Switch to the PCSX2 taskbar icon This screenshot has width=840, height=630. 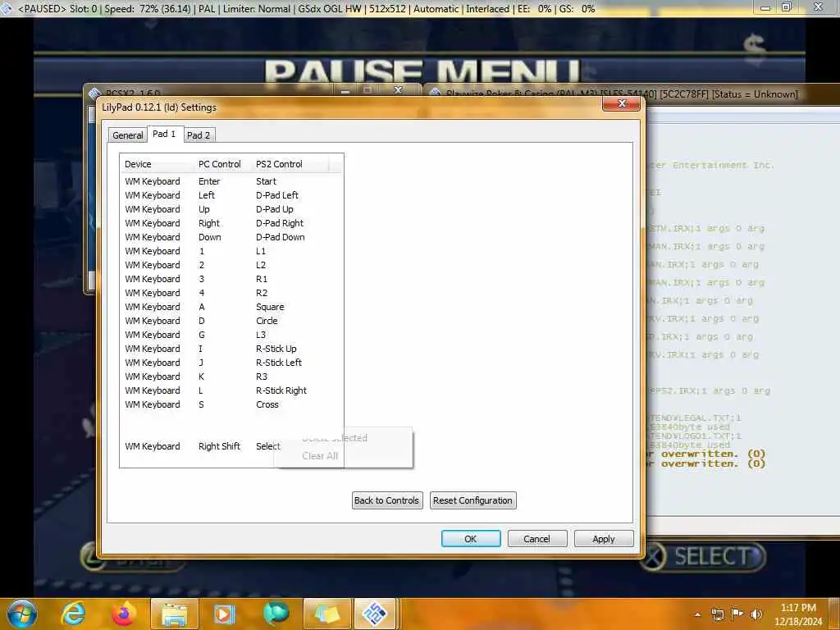pos(375,614)
